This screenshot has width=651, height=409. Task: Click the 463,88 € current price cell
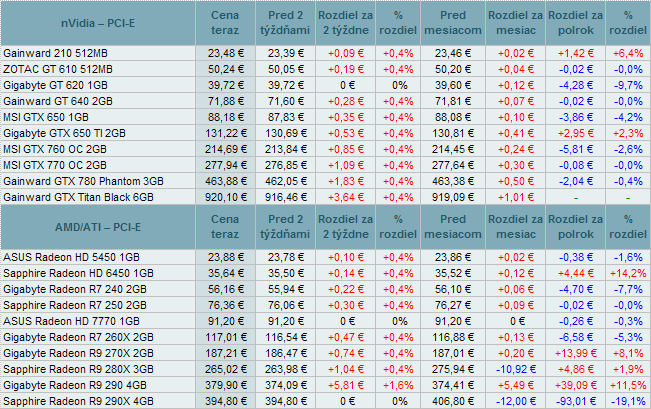tap(225, 181)
